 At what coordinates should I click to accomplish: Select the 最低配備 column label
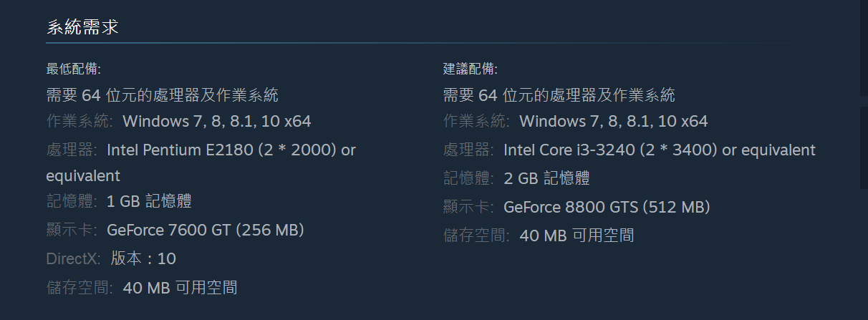[x=74, y=69]
